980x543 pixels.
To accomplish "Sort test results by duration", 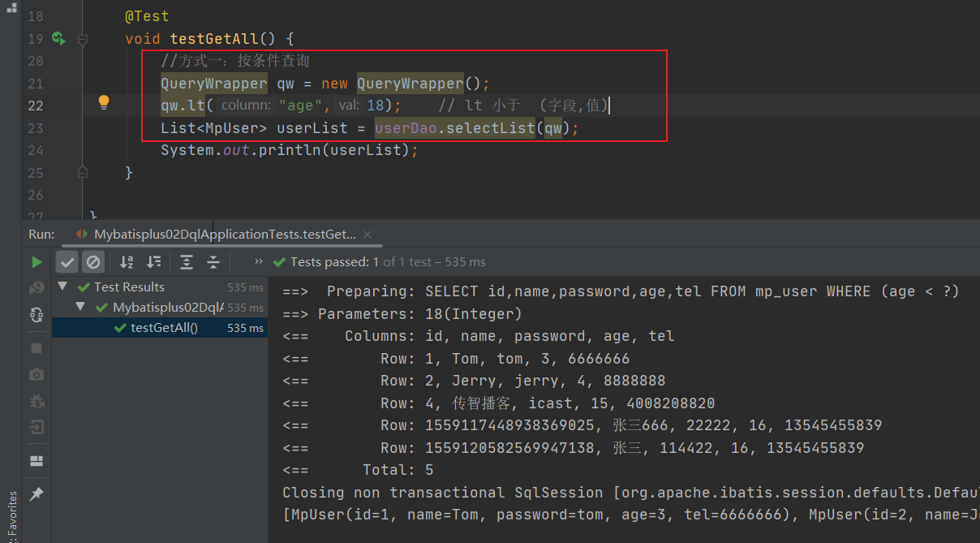I will [x=153, y=262].
